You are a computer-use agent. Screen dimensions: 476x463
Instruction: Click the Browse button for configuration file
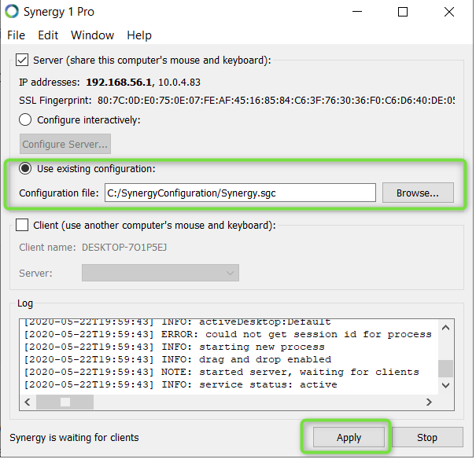click(x=418, y=193)
